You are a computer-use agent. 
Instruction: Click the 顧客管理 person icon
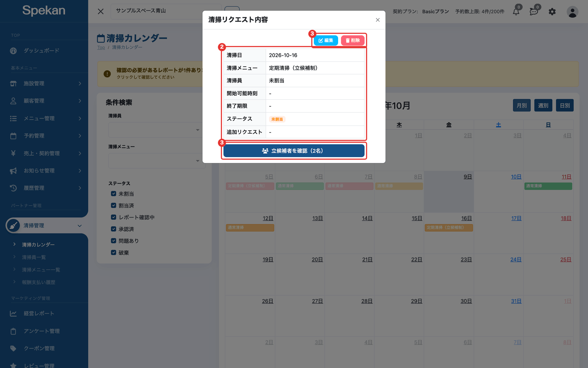(13, 101)
